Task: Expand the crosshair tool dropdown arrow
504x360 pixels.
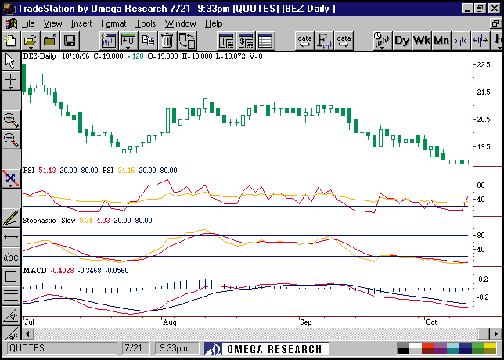Action: 11,88
